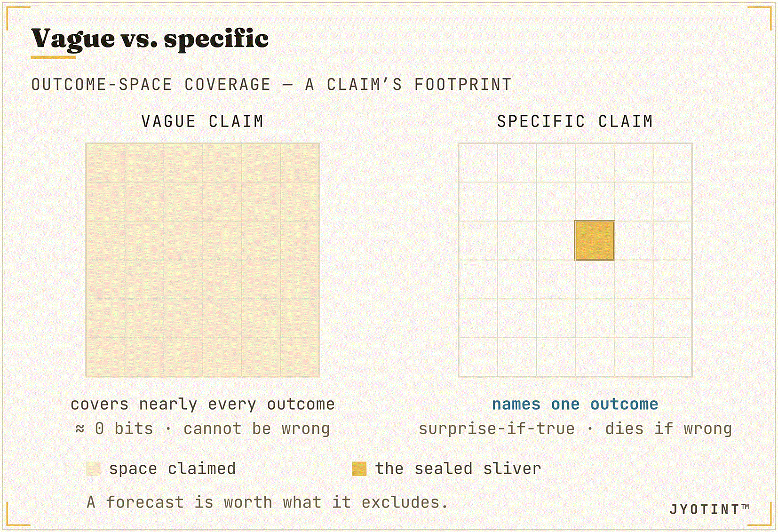Click the 'names one outcome' blue text
The image size is (778, 532).
575,404
